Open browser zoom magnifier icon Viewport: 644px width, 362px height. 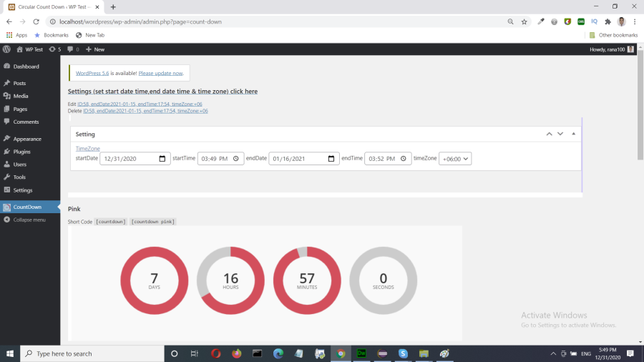tap(510, 21)
